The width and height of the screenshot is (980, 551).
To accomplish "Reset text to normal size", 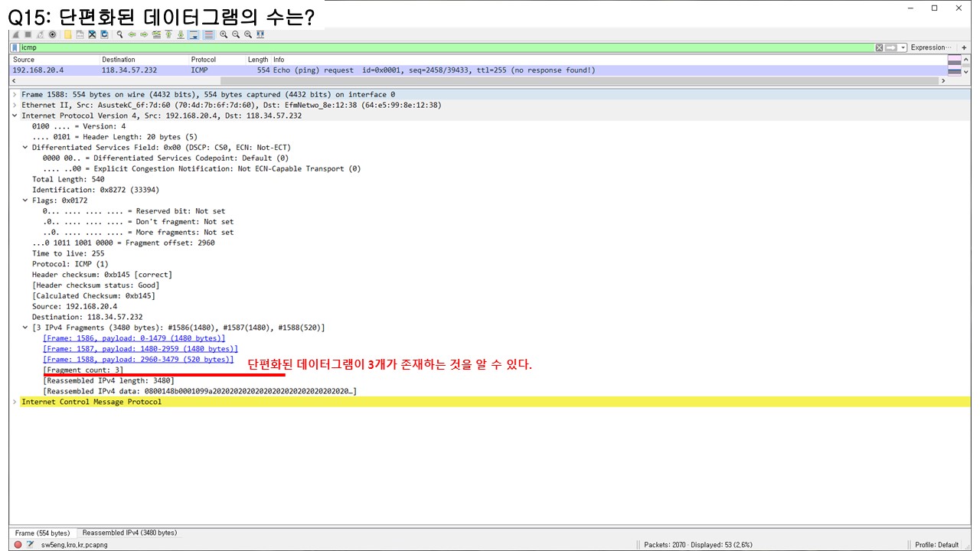I will coord(248,34).
